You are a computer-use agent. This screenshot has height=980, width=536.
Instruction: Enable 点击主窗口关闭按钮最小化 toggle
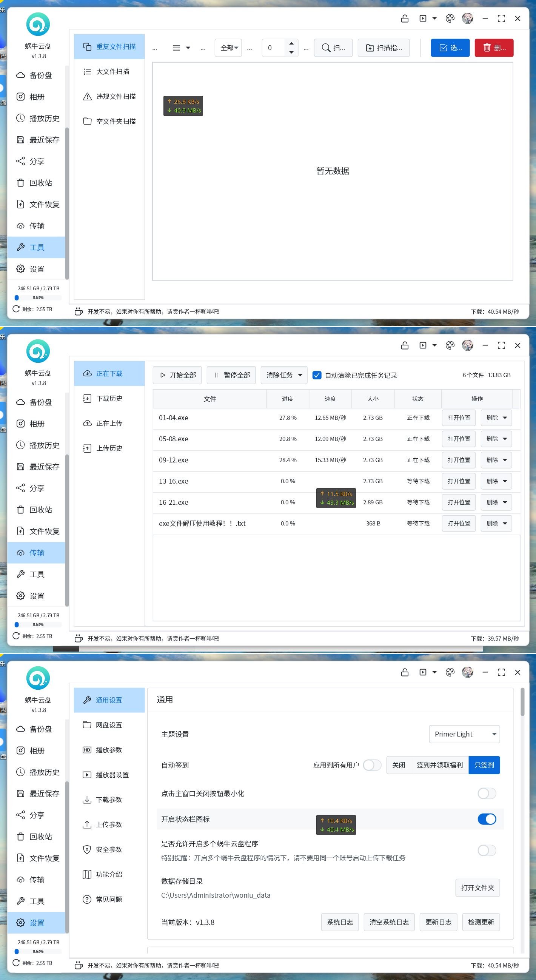point(487,794)
